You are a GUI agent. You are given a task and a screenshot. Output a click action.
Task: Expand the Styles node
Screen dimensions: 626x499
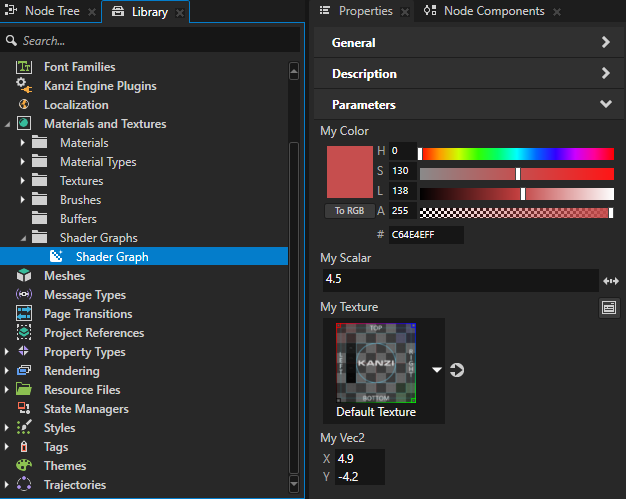pyautogui.click(x=6, y=428)
